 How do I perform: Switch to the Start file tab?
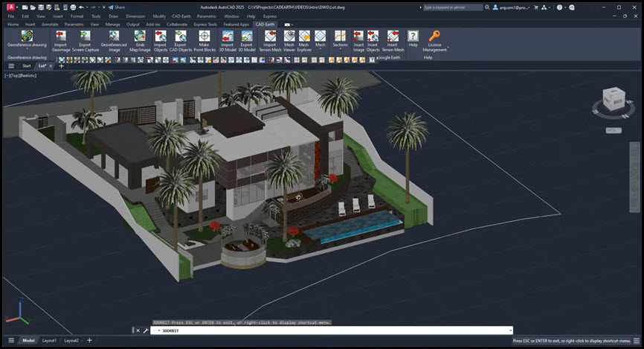pyautogui.click(x=26, y=65)
